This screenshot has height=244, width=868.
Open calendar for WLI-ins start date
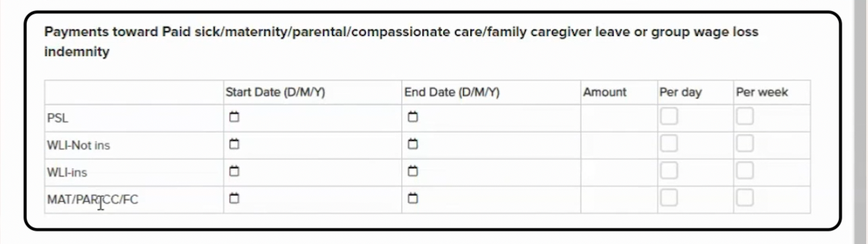[x=234, y=172]
